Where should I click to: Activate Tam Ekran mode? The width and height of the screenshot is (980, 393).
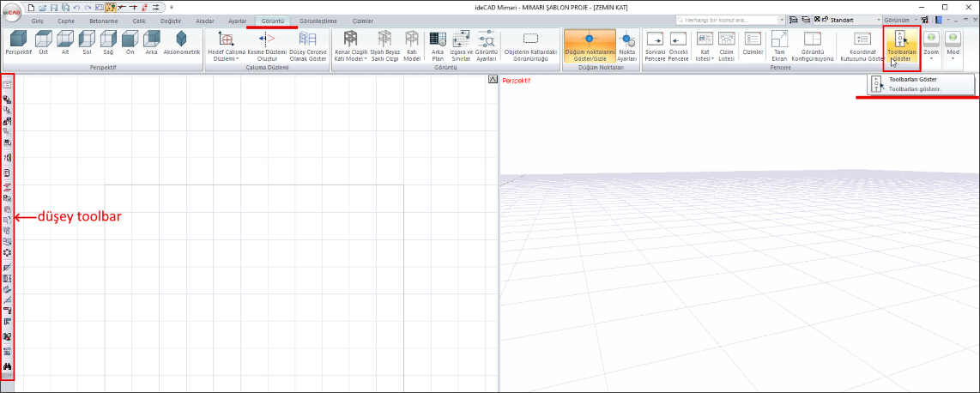pos(779,39)
